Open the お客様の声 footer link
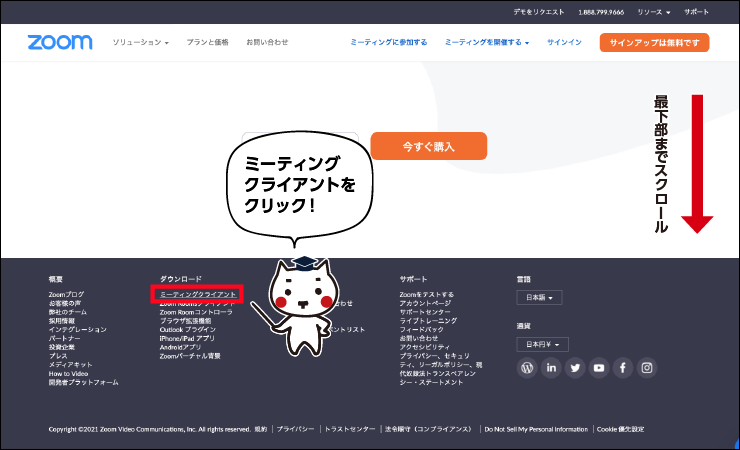 pyautogui.click(x=65, y=303)
